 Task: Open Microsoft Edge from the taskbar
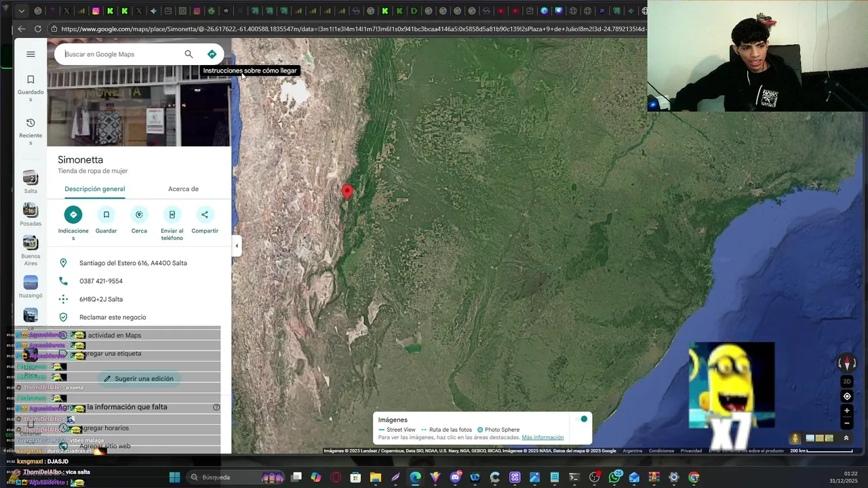click(415, 477)
